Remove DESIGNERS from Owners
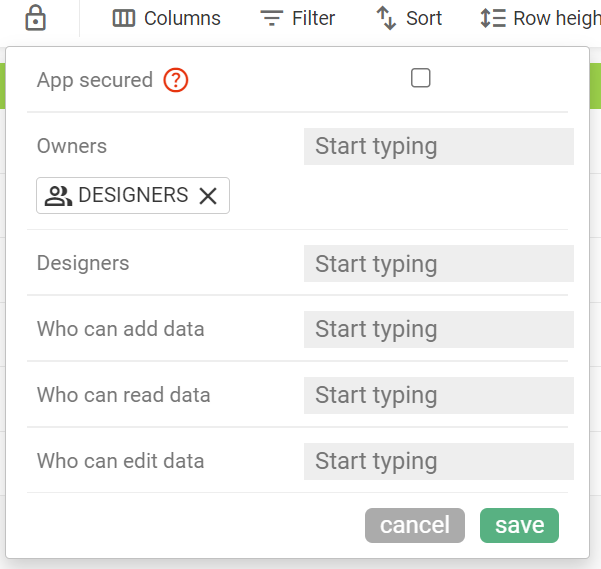The height and width of the screenshot is (569, 601). coord(208,196)
